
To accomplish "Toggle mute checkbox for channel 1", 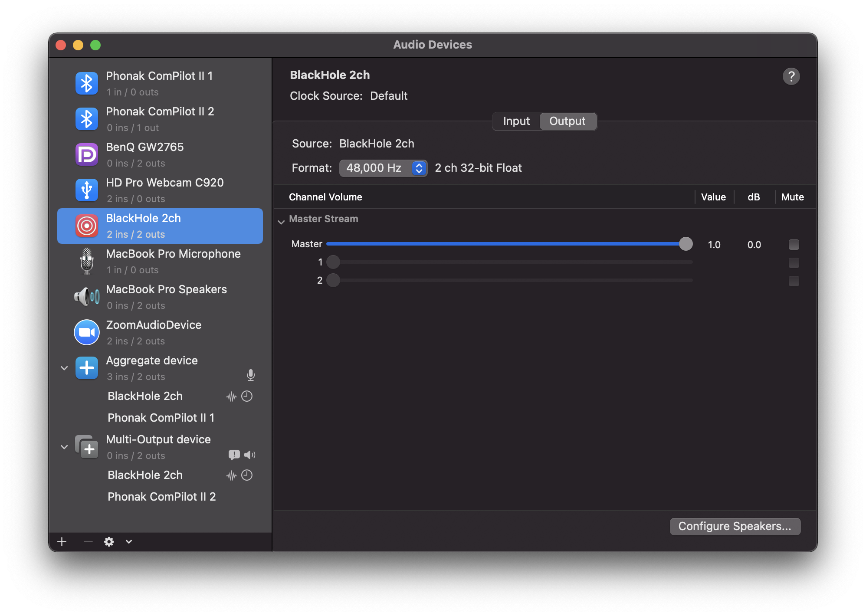I will (794, 263).
